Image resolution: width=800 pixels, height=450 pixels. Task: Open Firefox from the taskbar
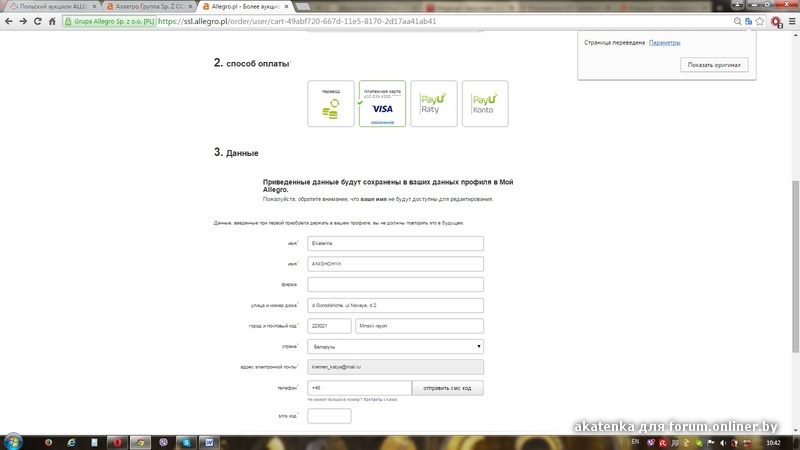click(48, 442)
